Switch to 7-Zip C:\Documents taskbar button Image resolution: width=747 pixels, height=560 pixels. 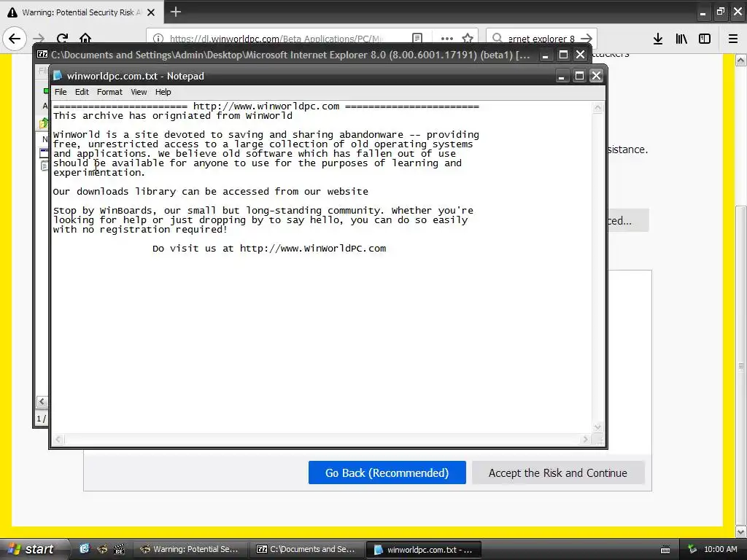point(307,549)
